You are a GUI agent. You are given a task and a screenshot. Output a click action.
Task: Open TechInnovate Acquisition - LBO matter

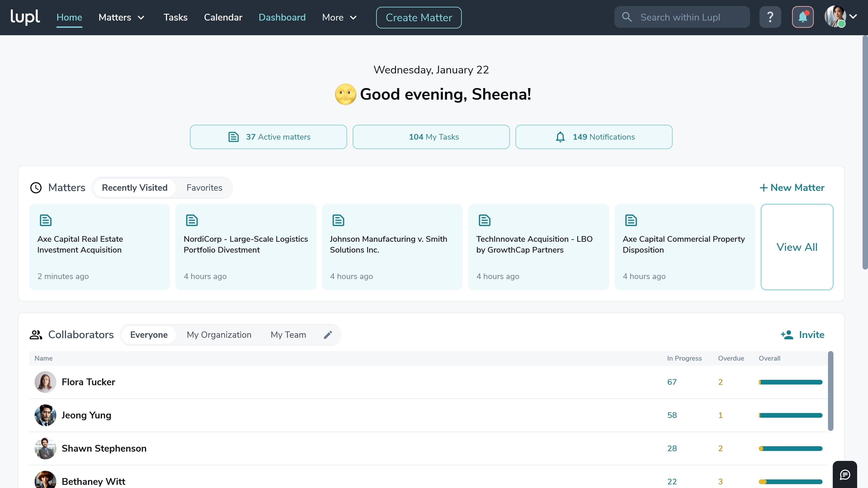pyautogui.click(x=538, y=247)
